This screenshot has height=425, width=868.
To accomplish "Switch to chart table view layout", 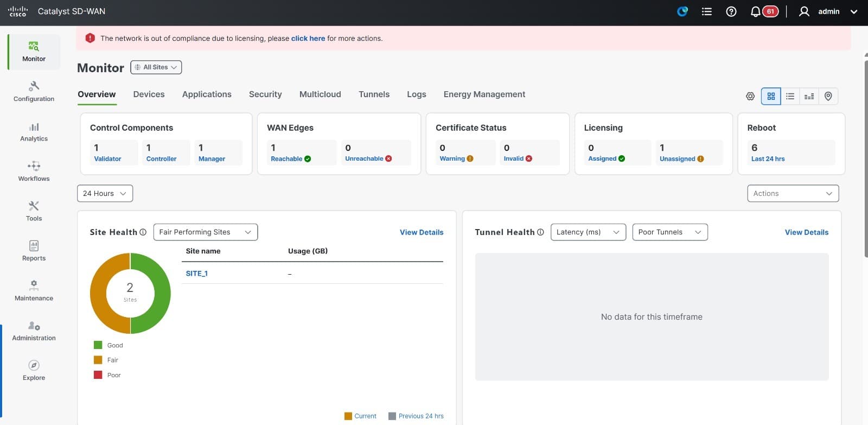I will click(x=809, y=96).
